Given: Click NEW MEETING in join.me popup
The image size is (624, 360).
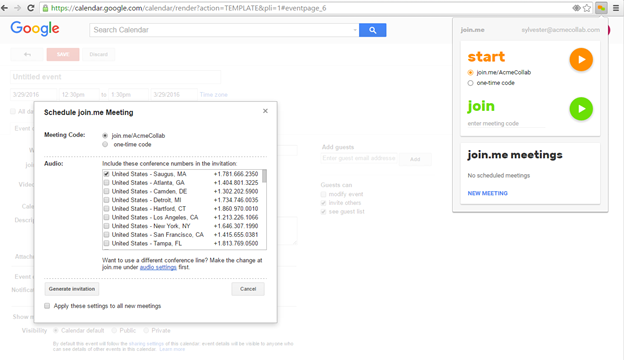Looking at the screenshot, I should pyautogui.click(x=488, y=193).
